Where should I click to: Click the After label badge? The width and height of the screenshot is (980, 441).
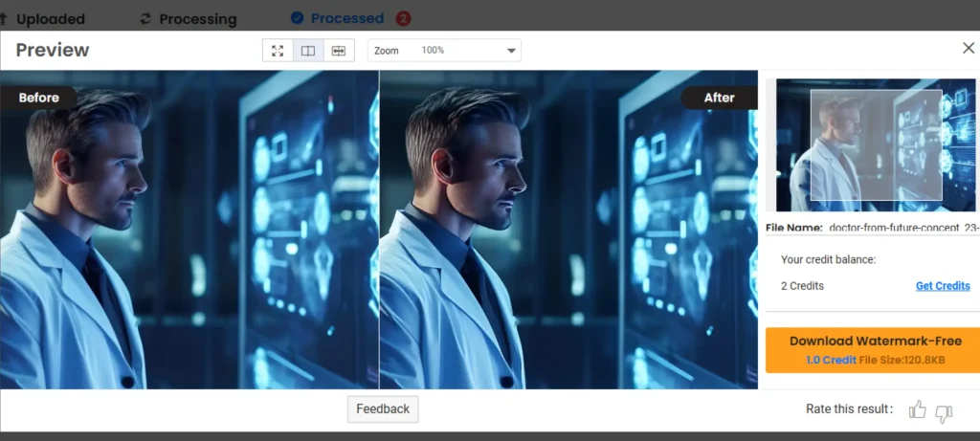point(719,98)
